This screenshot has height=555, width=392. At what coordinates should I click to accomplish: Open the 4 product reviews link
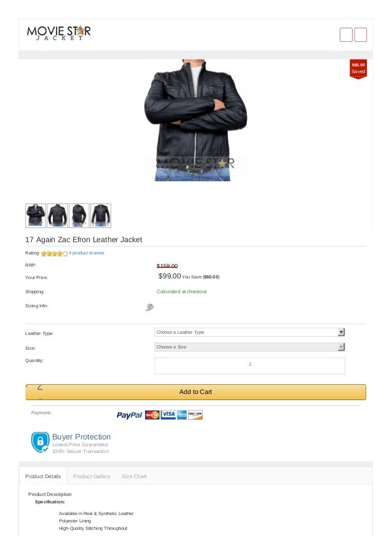point(86,253)
